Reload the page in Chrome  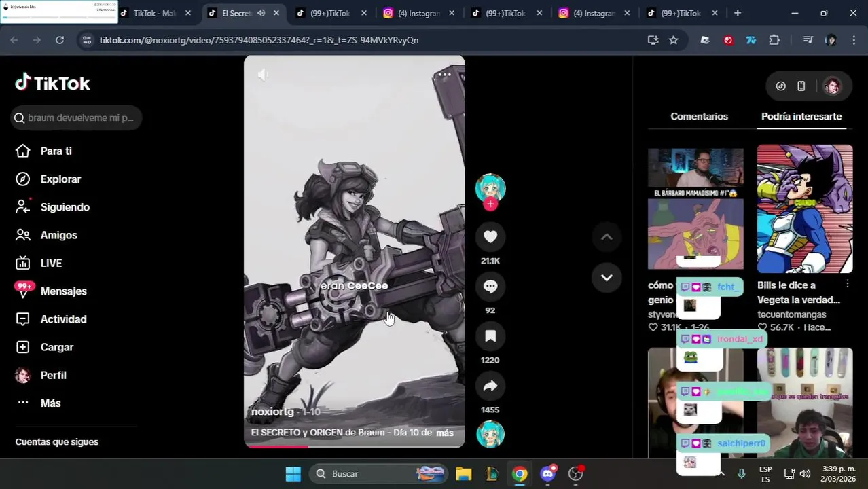60,40
